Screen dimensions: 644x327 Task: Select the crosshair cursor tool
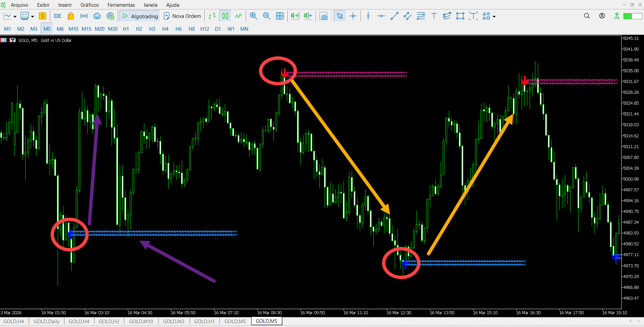[x=353, y=16]
